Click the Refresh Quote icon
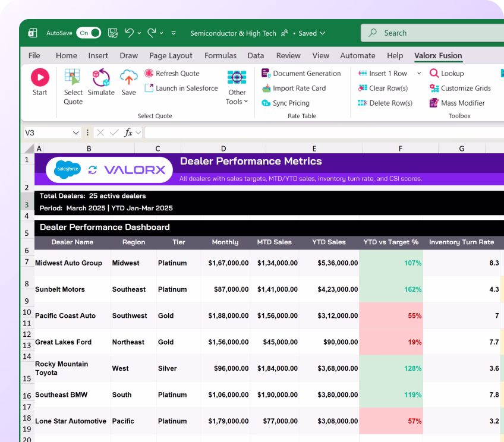The width and height of the screenshot is (504, 442). pos(149,73)
